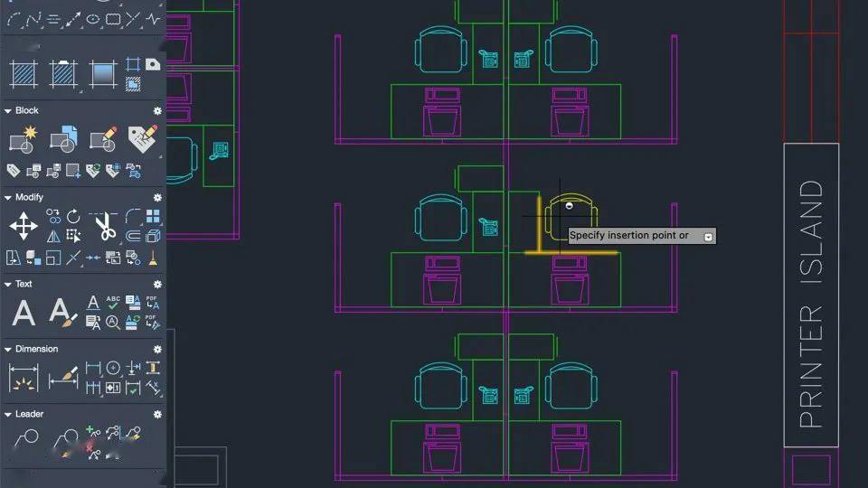
Task: Select the Move tool icon
Action: point(24,226)
